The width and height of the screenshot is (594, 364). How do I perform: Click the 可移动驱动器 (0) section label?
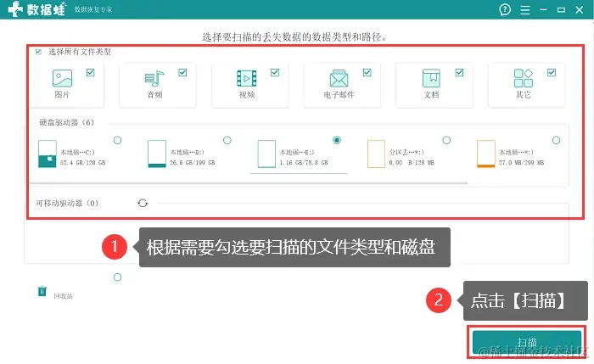(67, 204)
